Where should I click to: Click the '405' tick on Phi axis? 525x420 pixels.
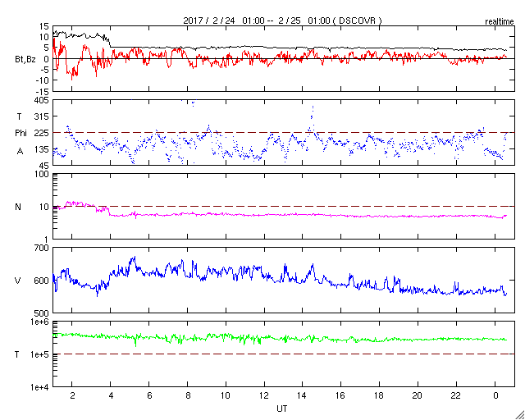[x=42, y=100]
